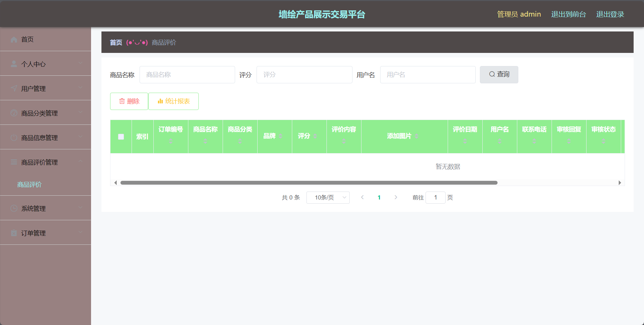
Task: Click 退出登录 to log out
Action: [x=610, y=14]
